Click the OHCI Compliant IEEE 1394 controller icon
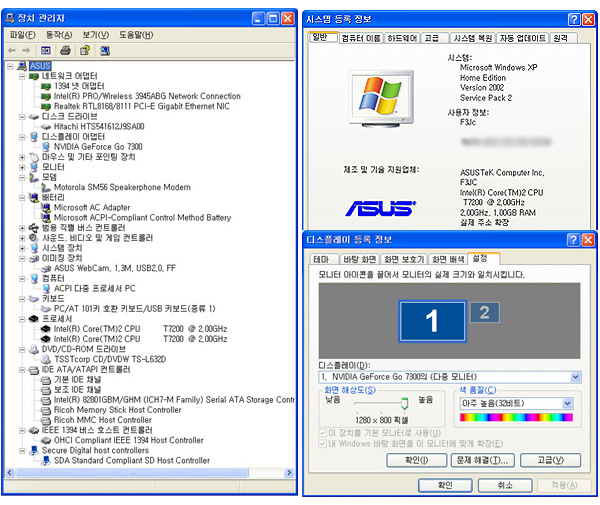This screenshot has width=600, height=505. [46, 440]
